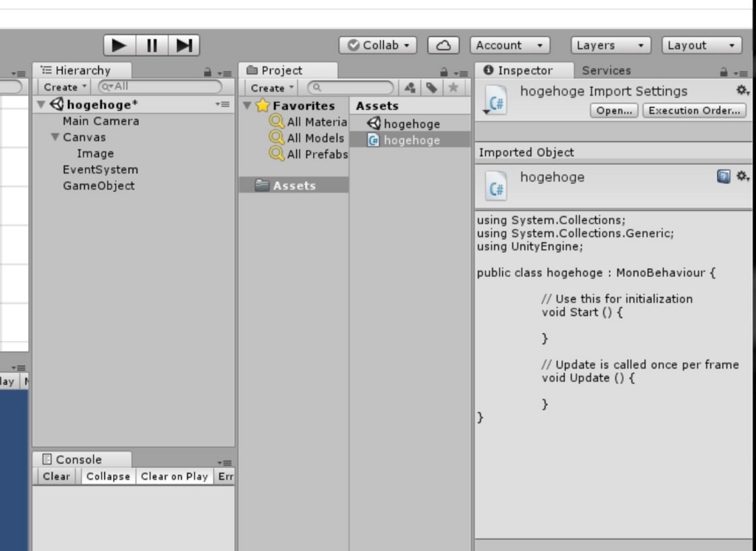The width and height of the screenshot is (756, 551).
Task: Click the Project search field
Action: point(351,87)
